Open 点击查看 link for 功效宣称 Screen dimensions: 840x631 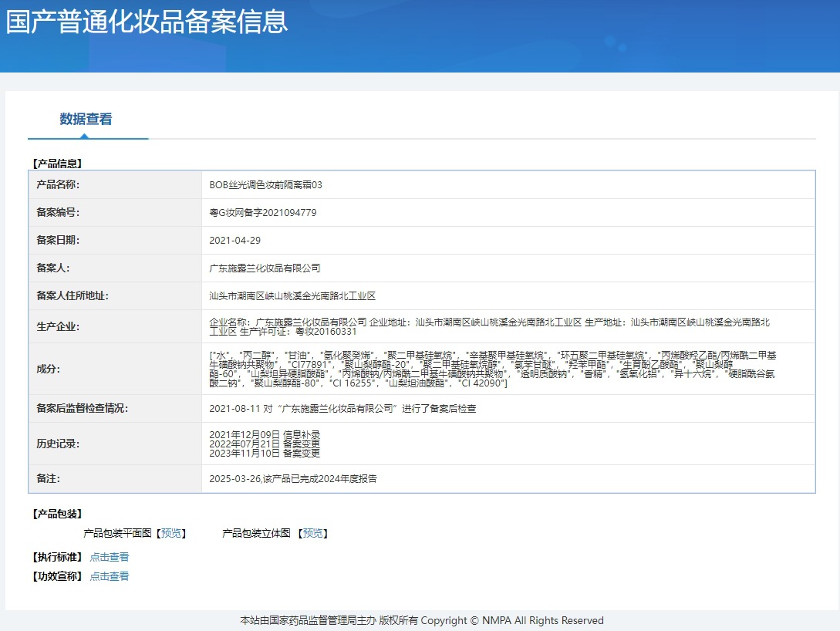(x=110, y=576)
